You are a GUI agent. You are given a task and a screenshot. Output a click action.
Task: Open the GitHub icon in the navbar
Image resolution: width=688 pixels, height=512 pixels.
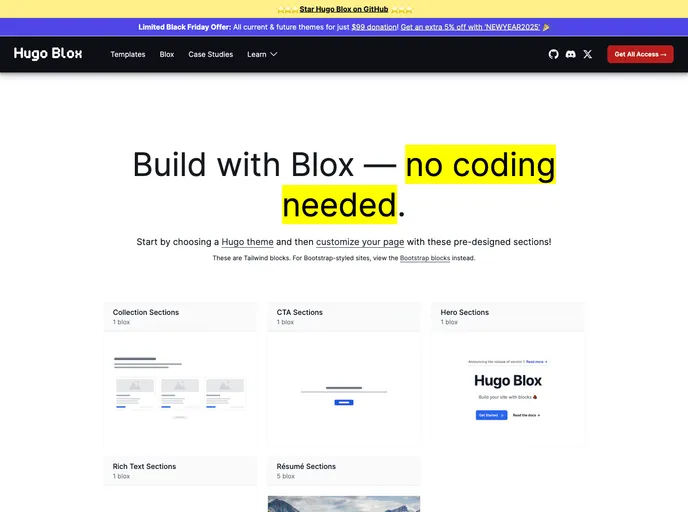pos(553,54)
